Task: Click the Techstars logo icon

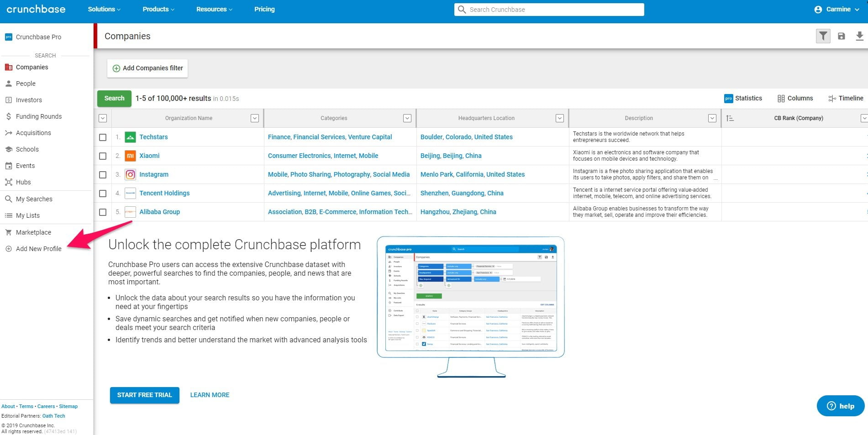Action: [130, 137]
